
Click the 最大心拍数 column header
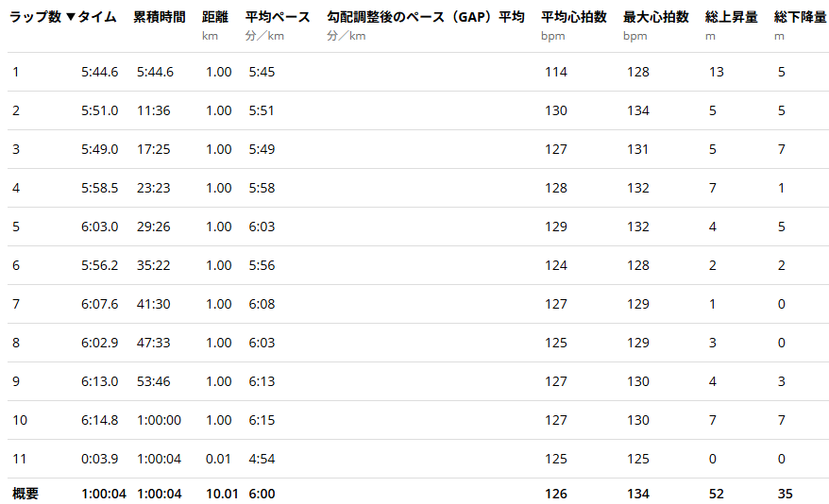655,17
